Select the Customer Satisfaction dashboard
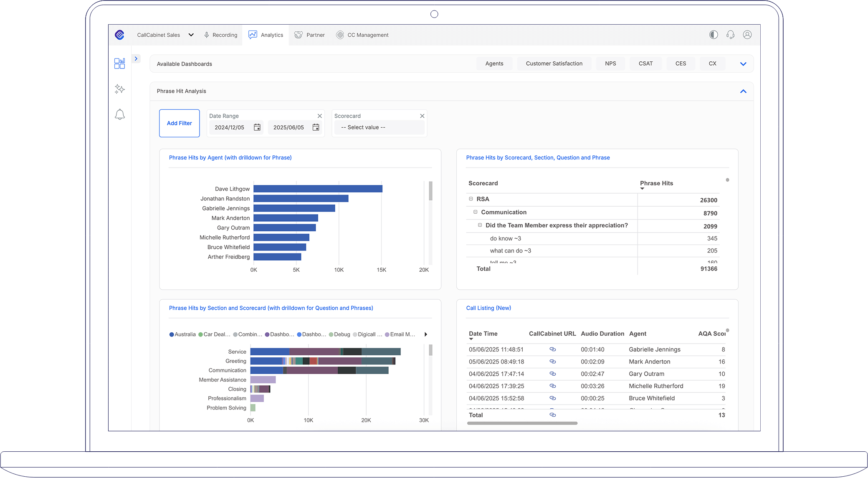 pos(554,63)
